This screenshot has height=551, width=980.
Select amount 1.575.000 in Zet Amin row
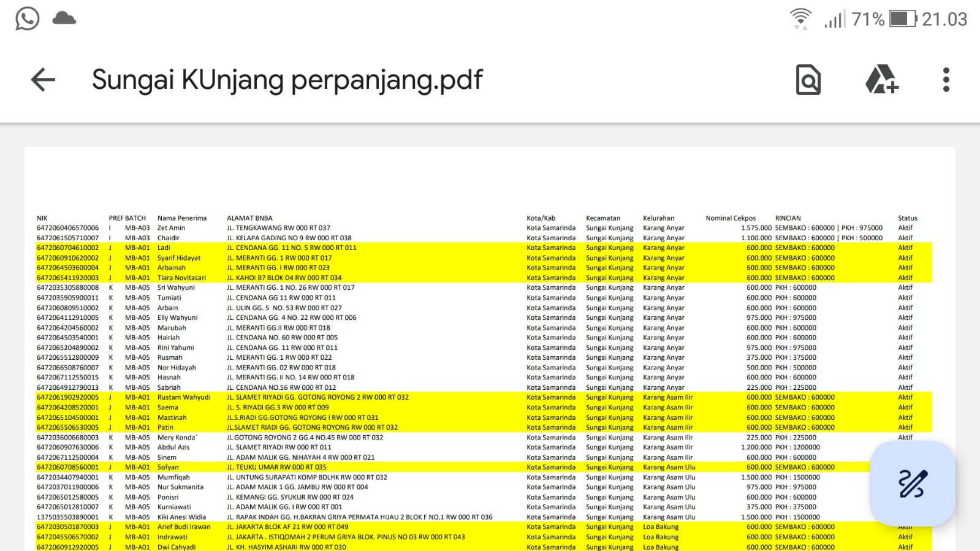pos(756,228)
